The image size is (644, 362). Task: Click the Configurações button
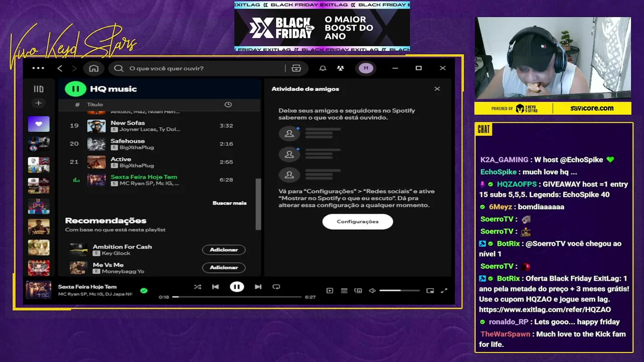pos(358,222)
